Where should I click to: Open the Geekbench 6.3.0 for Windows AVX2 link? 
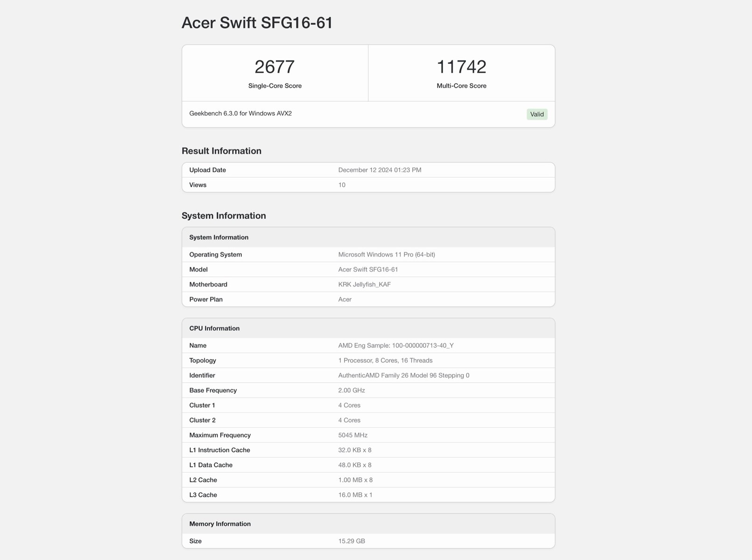(240, 113)
